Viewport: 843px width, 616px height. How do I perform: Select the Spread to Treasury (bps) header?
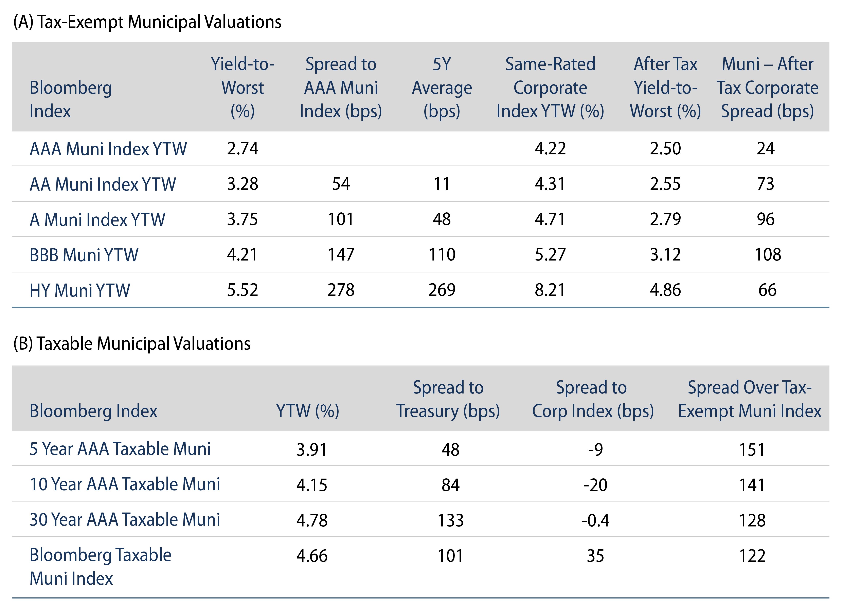coord(448,399)
